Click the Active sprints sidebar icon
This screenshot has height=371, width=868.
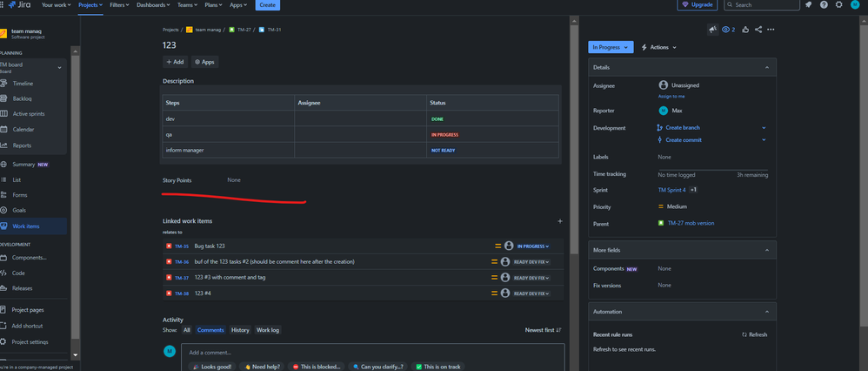[x=4, y=114]
